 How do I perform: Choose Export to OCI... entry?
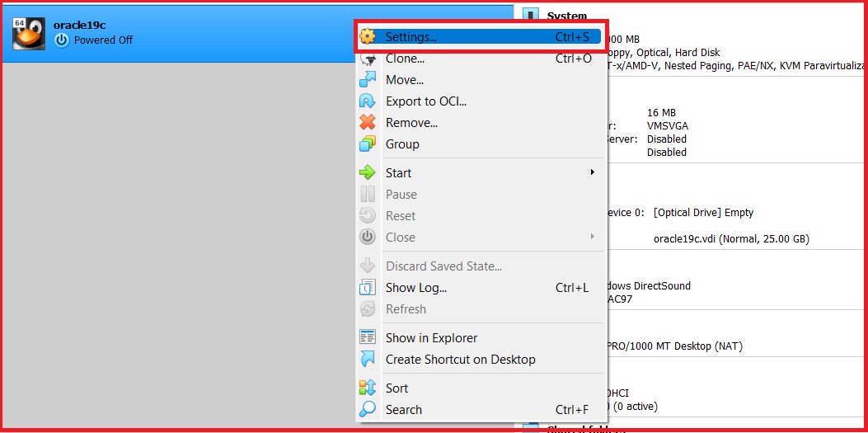pos(480,101)
